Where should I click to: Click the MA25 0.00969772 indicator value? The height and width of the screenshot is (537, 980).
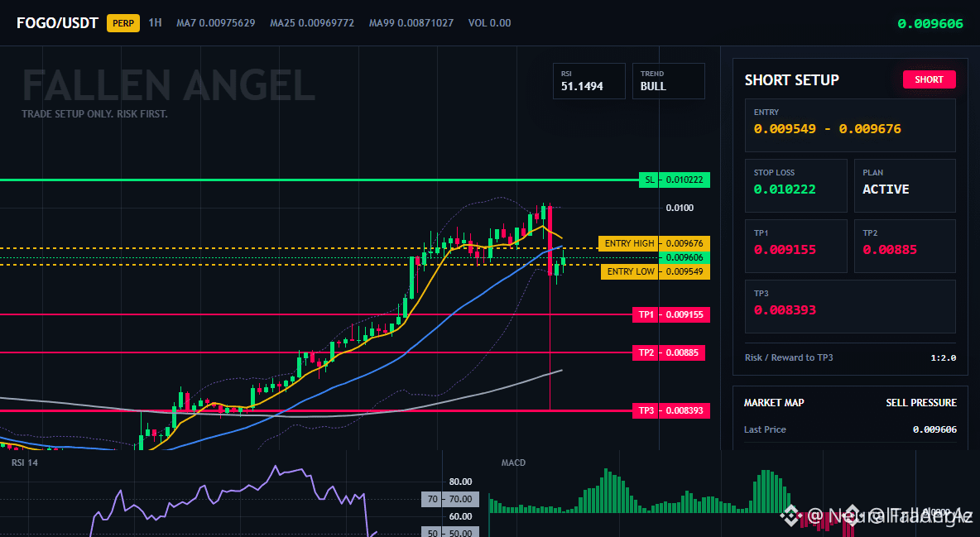tap(312, 23)
